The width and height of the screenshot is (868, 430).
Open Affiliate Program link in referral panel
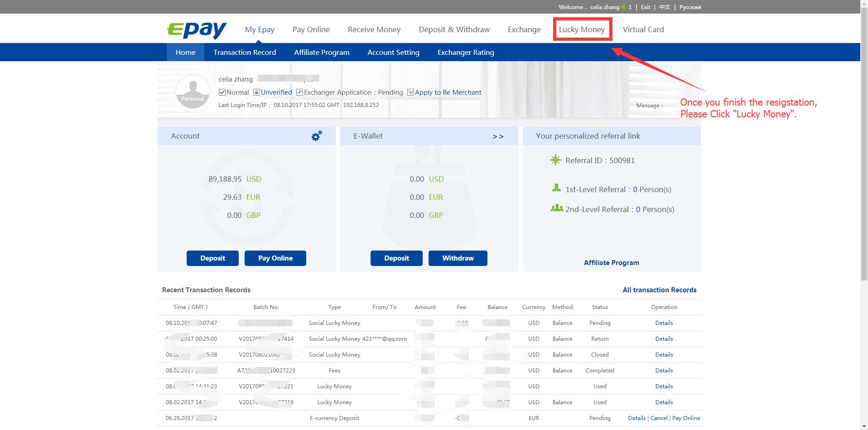pos(611,263)
